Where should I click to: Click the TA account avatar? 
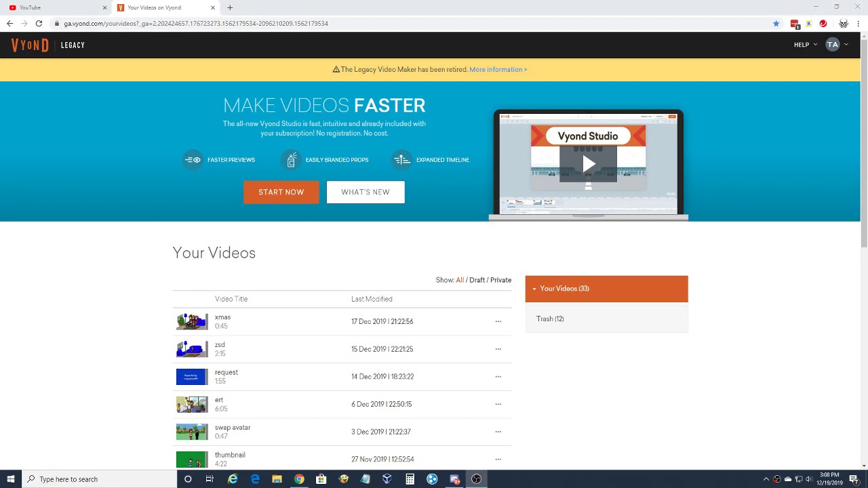tap(833, 45)
